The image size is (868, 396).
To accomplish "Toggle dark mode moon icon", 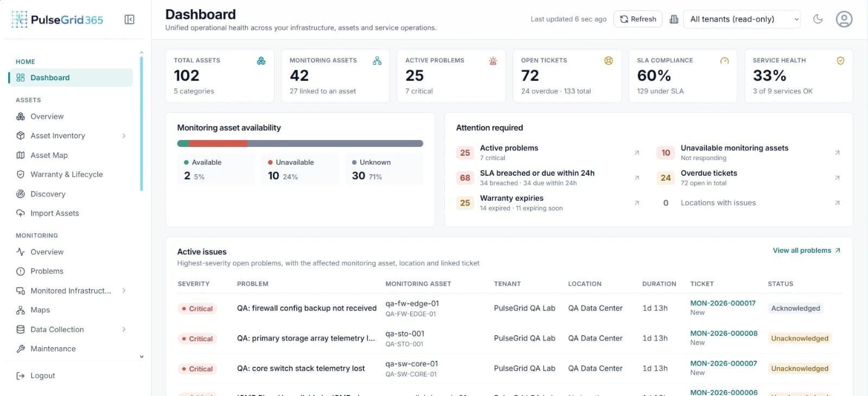I will coord(818,19).
